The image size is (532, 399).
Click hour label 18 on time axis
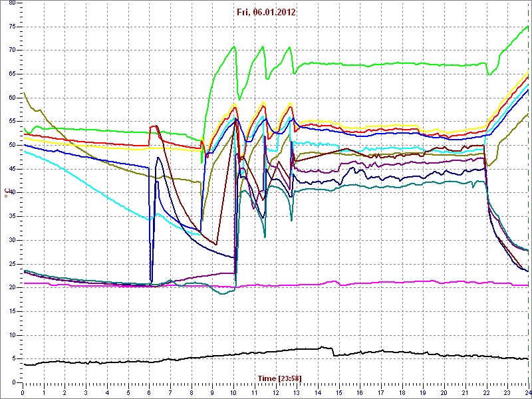pyautogui.click(x=402, y=392)
